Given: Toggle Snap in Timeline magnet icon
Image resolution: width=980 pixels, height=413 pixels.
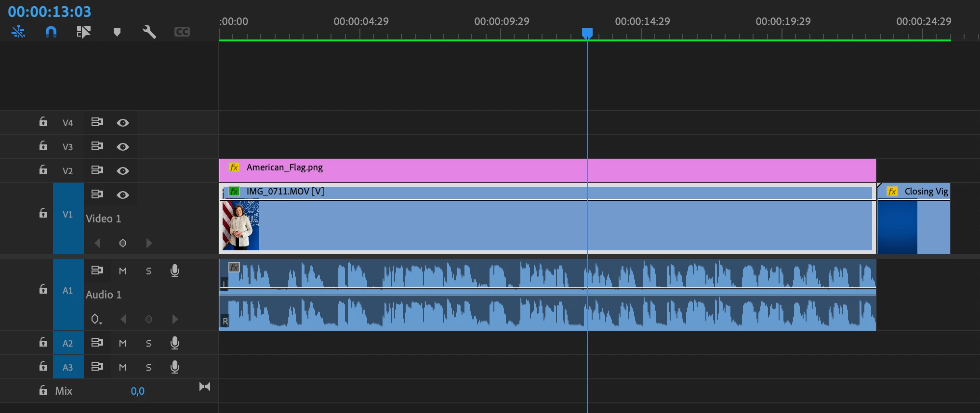Looking at the screenshot, I should [51, 32].
